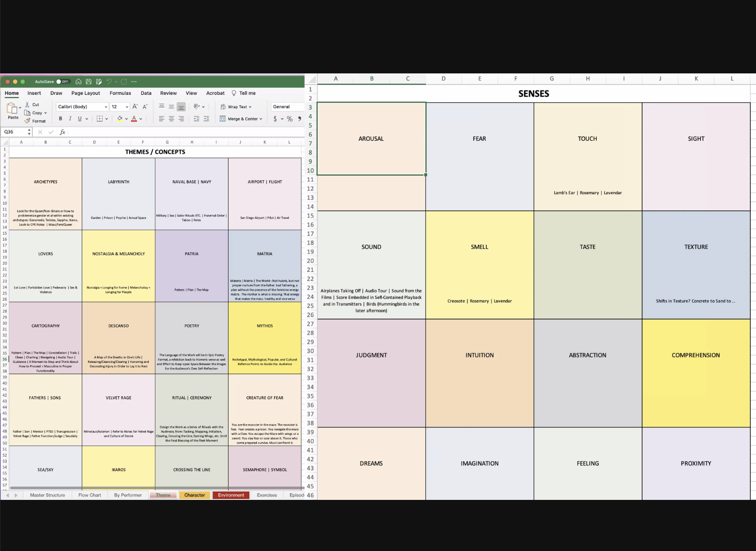Click the Top Align icon
Viewport: 756px width, 551px height.
162,107
